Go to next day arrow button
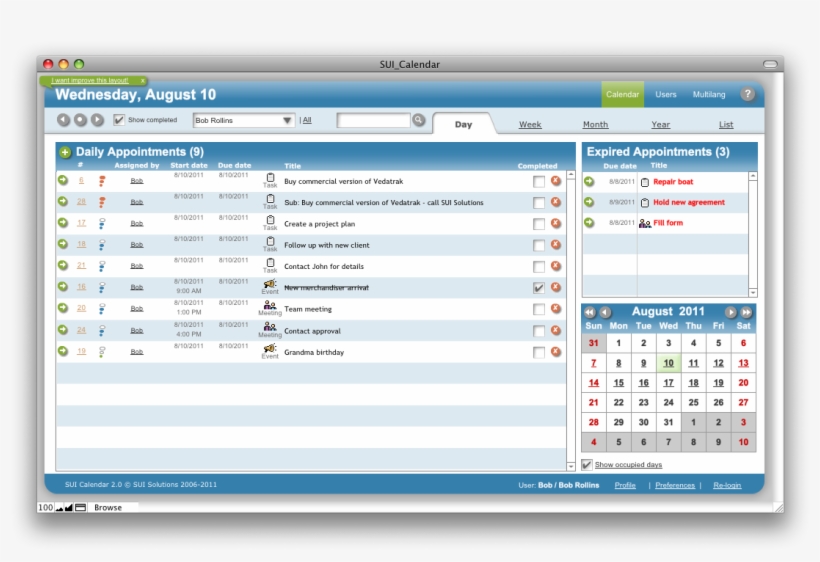Screen dimensions: 820x562 pos(97,120)
